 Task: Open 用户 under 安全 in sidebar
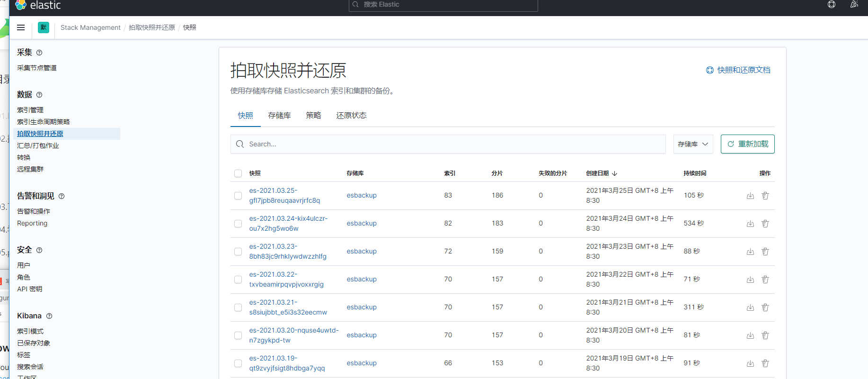click(24, 265)
